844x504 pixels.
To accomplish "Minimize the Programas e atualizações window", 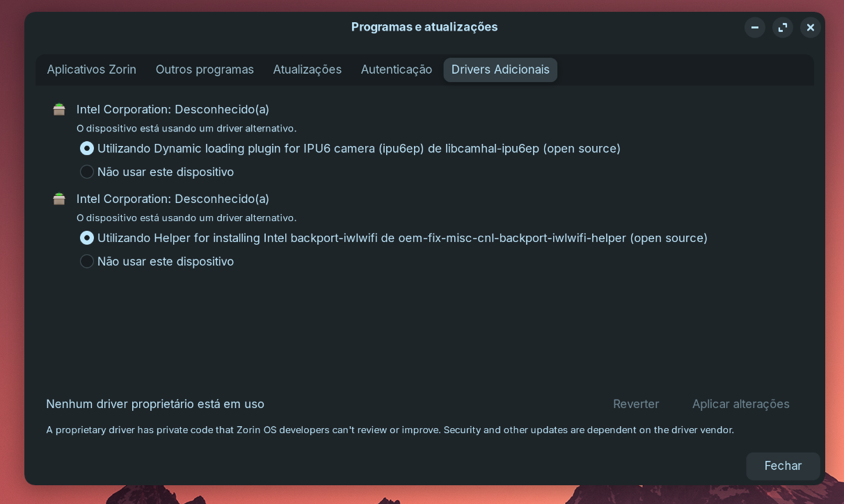I will [755, 27].
